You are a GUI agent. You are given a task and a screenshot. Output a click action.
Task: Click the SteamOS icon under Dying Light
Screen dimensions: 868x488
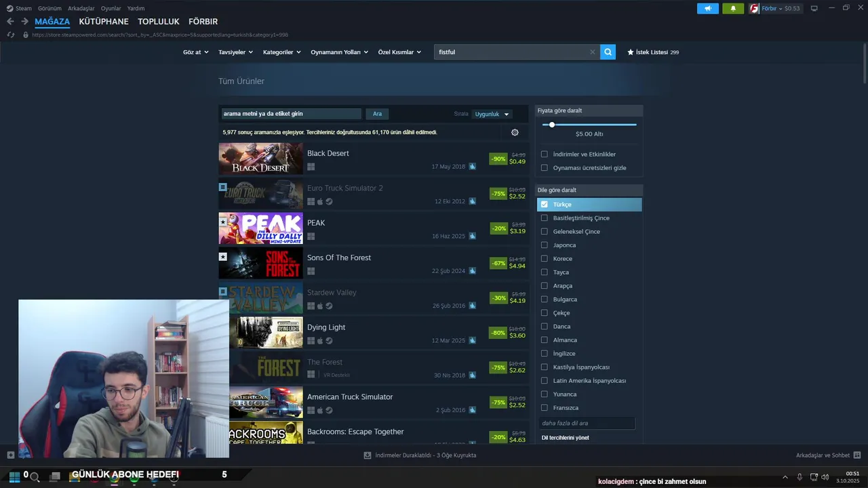pos(329,340)
